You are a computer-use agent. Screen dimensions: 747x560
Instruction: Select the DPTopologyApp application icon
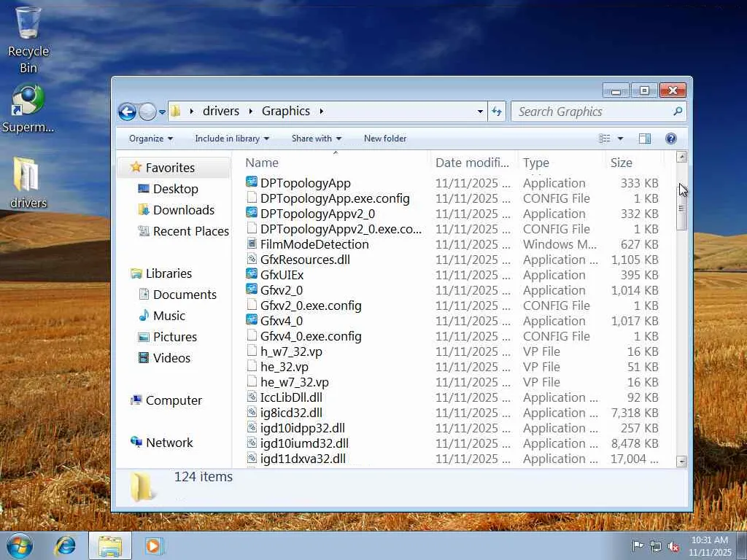(252, 182)
